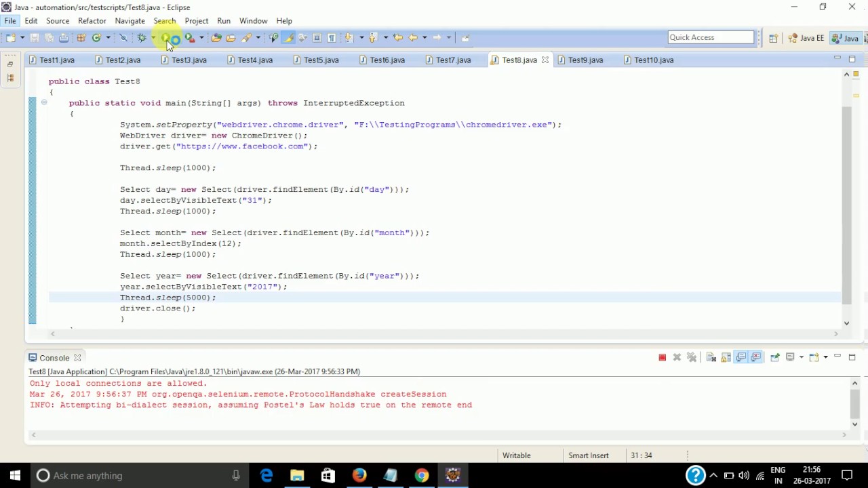The height and width of the screenshot is (488, 868).
Task: Terminate the running program with red stop
Action: [663, 357]
